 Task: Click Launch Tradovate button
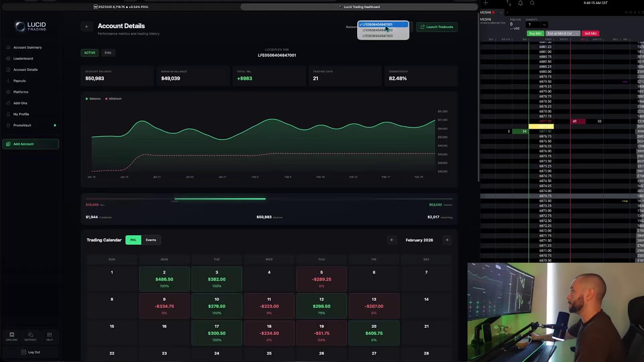(x=437, y=27)
